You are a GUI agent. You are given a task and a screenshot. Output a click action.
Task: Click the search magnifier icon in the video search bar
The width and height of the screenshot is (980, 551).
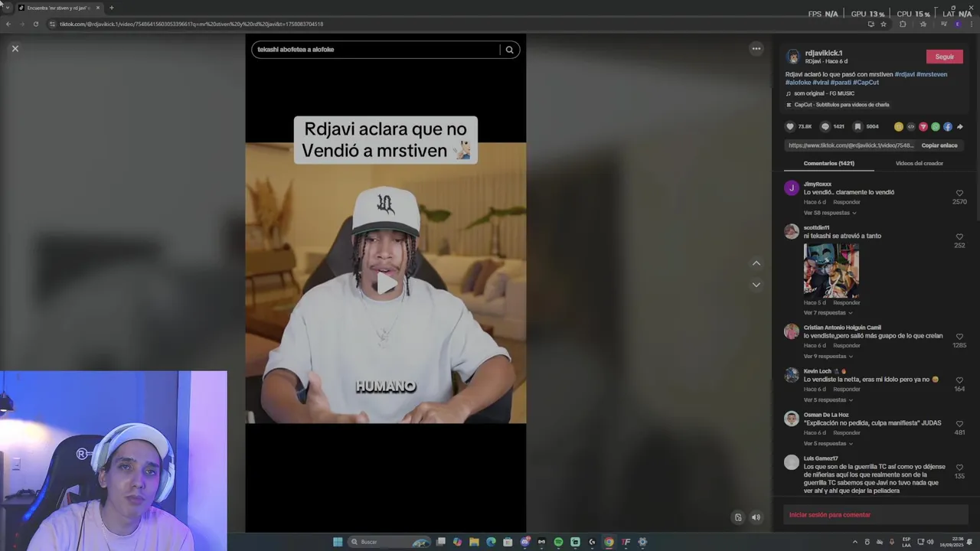tap(509, 50)
